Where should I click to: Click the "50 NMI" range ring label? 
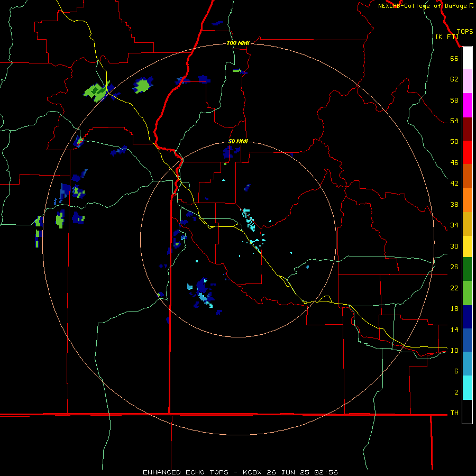tap(238, 141)
